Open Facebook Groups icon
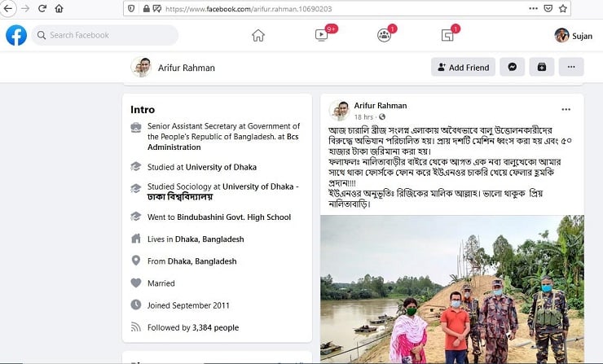Image resolution: width=603 pixels, height=364 pixels. 384,35
